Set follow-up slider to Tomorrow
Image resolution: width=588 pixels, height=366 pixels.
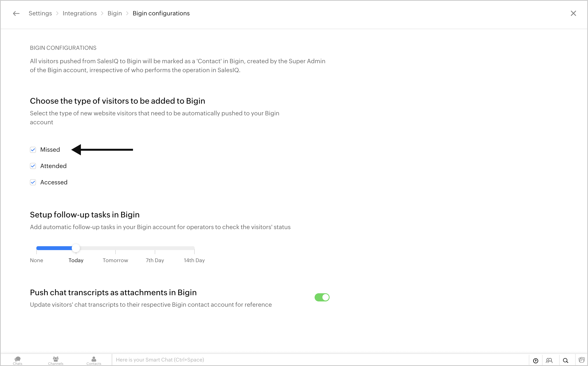coord(115,248)
